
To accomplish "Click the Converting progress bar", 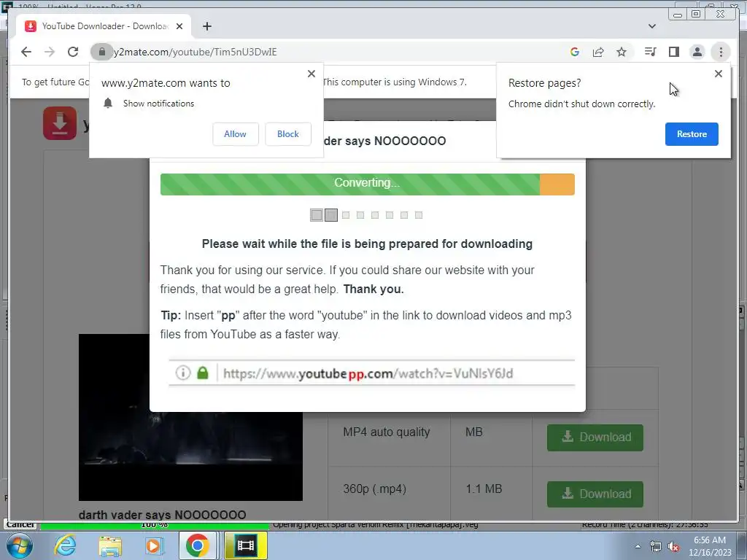I will click(368, 184).
